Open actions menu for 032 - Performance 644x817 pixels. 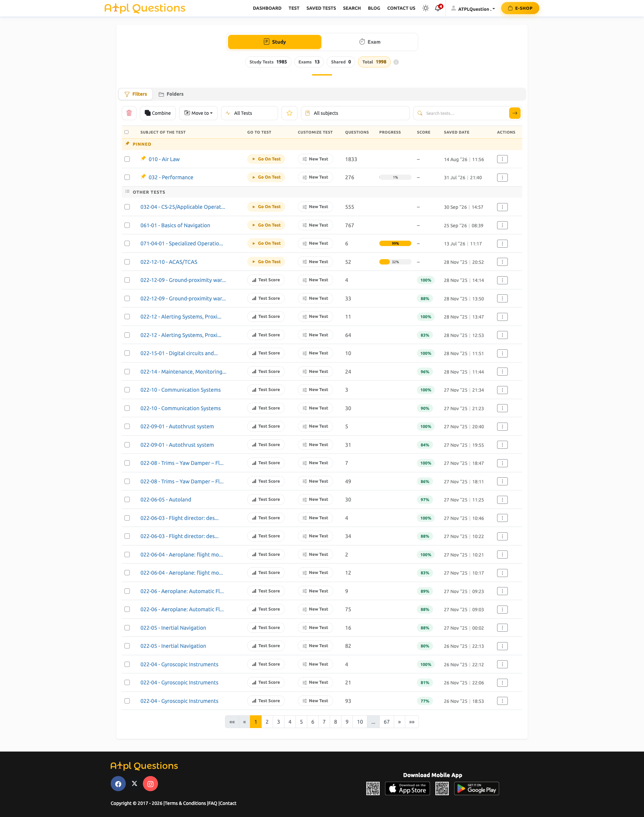click(502, 177)
